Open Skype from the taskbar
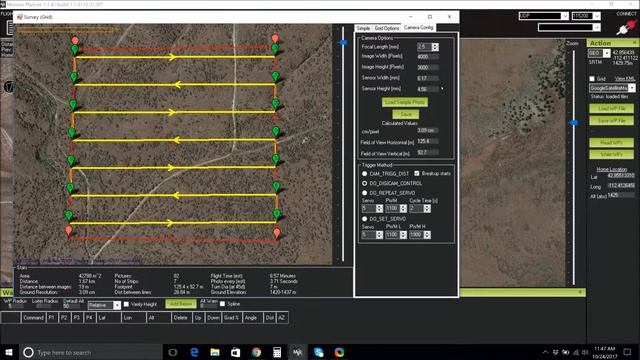 tap(319, 352)
